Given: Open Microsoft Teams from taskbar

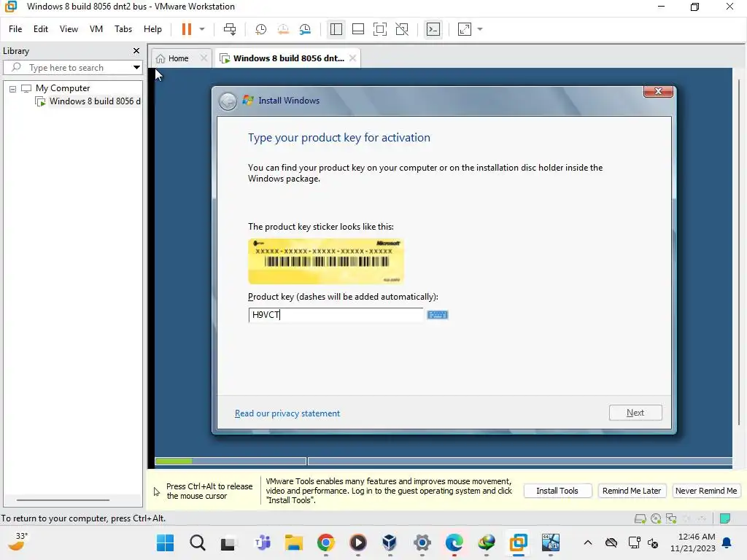Looking at the screenshot, I should pyautogui.click(x=262, y=542).
